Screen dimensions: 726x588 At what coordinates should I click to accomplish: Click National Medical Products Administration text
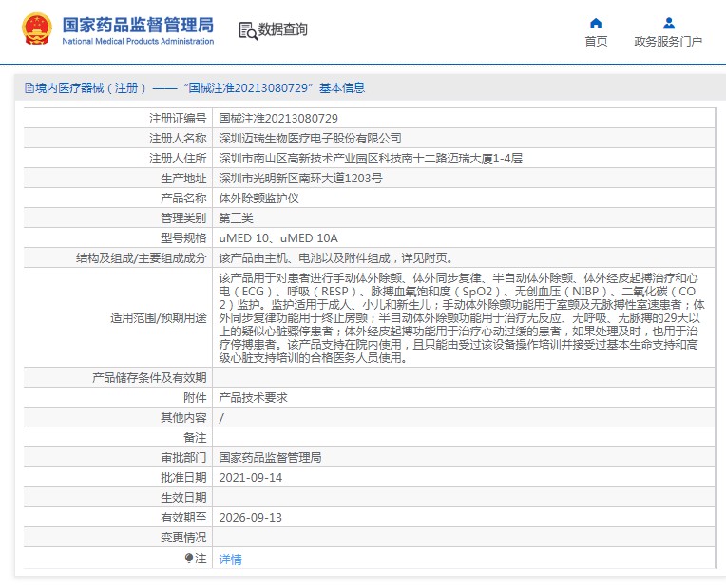[x=138, y=41]
